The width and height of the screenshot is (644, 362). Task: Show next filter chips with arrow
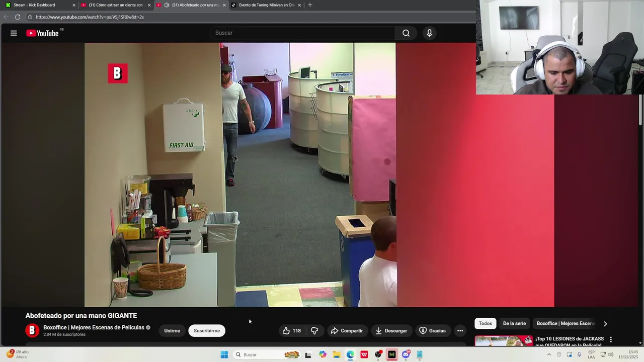[x=605, y=324]
